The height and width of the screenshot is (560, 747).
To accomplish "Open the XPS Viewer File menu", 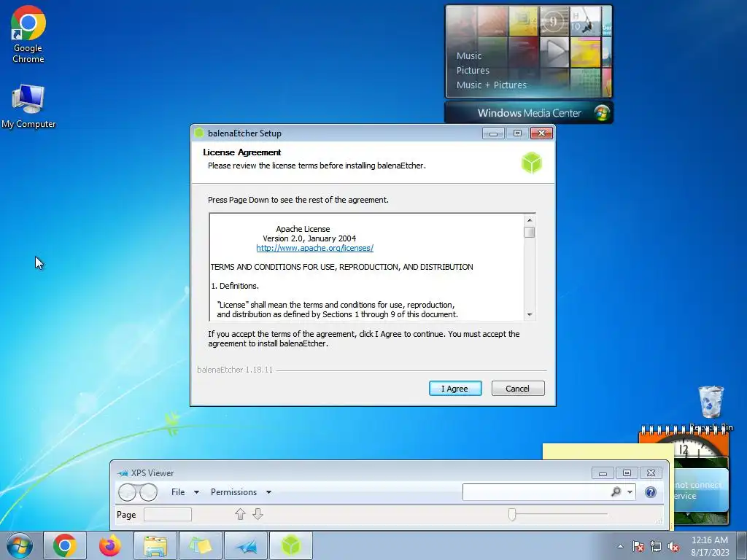I will click(x=178, y=492).
